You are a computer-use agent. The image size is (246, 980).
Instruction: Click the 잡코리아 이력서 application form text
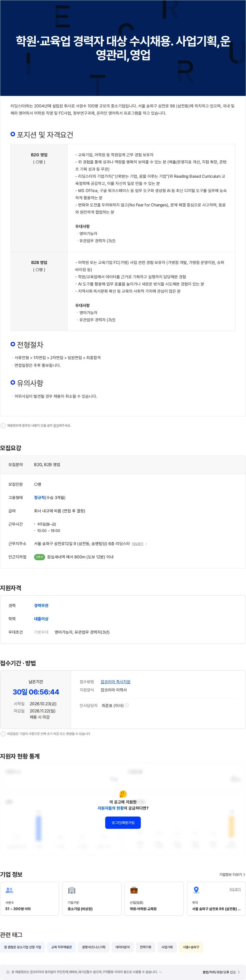114,690
